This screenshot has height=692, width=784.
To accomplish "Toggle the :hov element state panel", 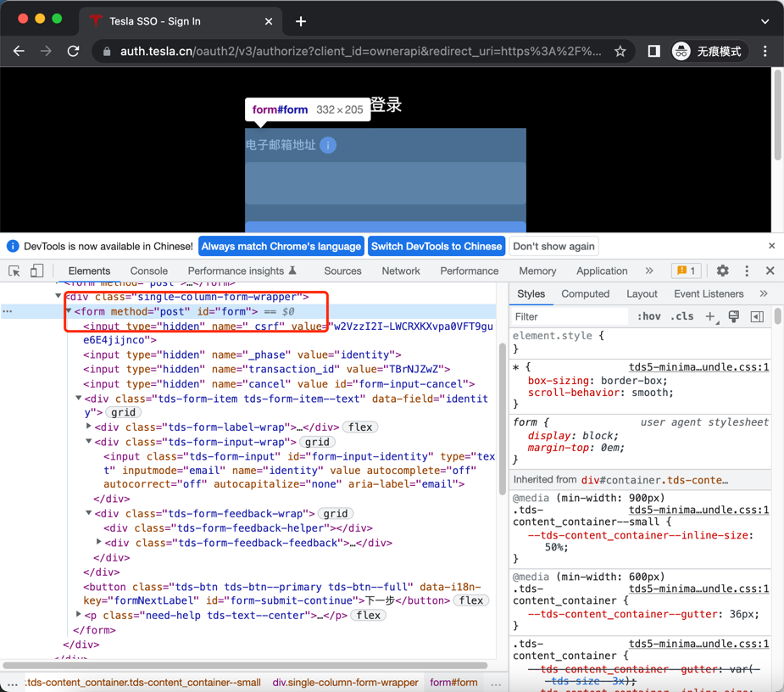I will [x=648, y=316].
